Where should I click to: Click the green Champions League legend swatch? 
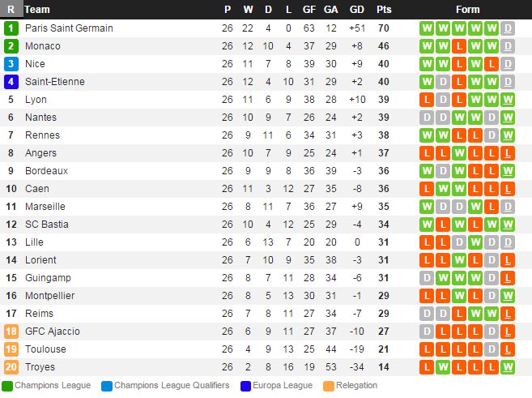[7, 386]
